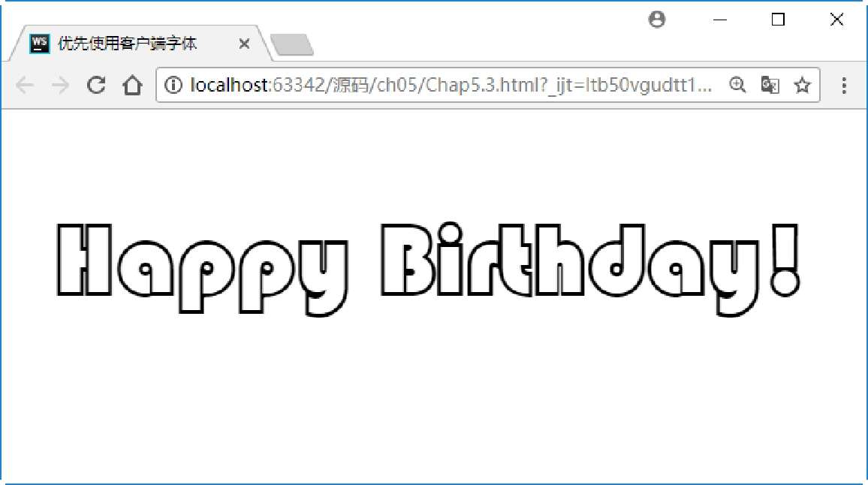
Task: Click the zoom magnifier icon
Action: click(x=737, y=85)
